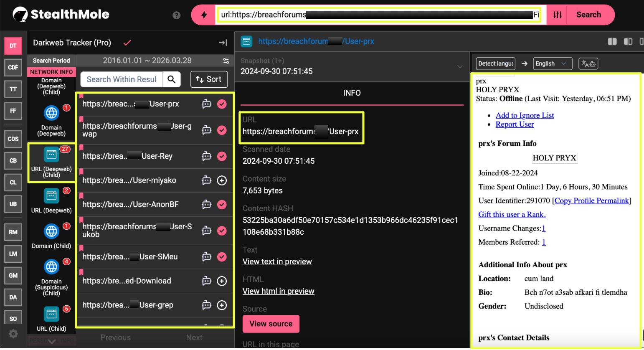Uncheck the checkmark on User-prx result
Screen dimensions: 644x350
(222, 104)
